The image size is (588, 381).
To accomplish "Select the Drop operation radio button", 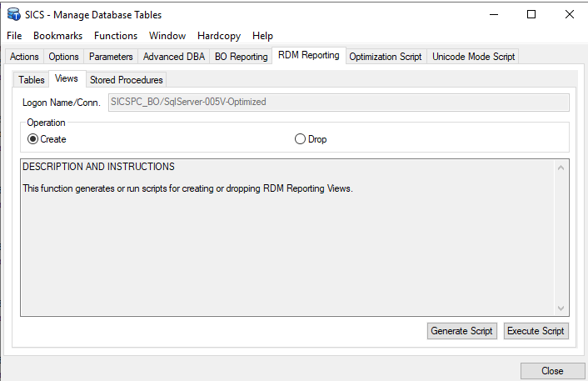I will coord(300,139).
